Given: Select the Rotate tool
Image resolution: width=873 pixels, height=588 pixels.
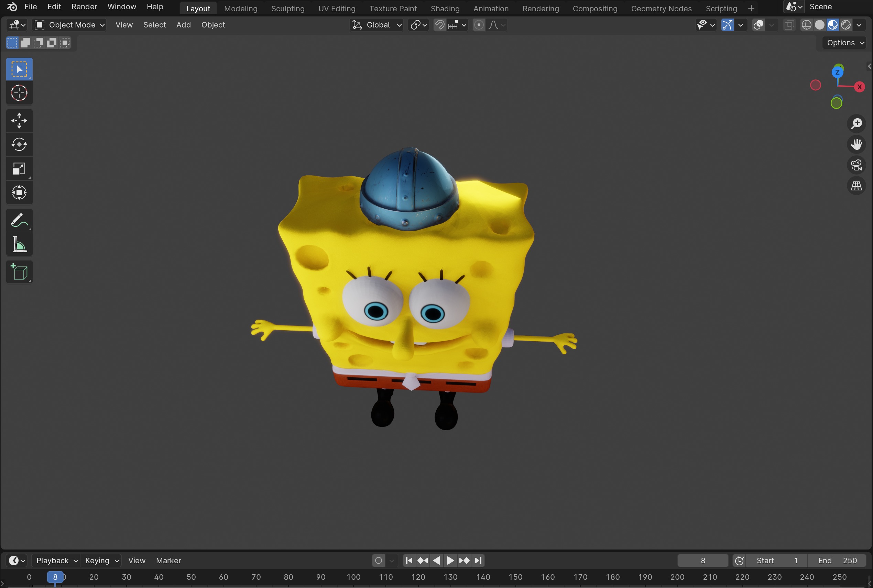Looking at the screenshot, I should pyautogui.click(x=19, y=144).
